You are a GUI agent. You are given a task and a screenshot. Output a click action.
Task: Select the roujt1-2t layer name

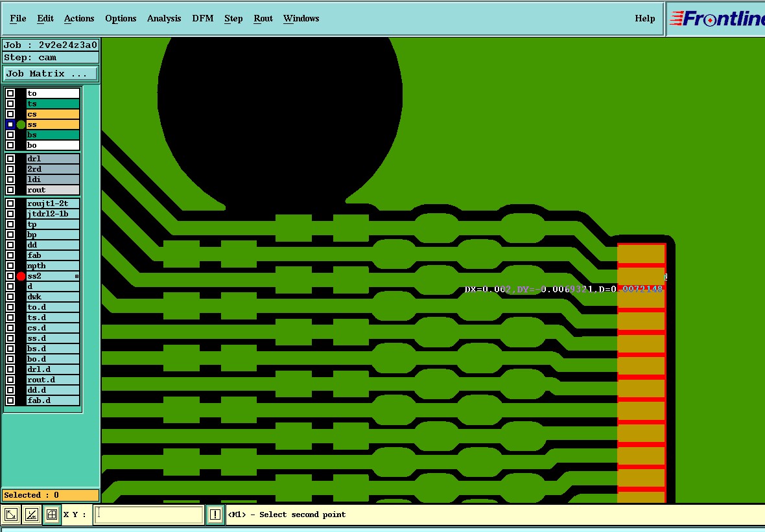pos(53,203)
